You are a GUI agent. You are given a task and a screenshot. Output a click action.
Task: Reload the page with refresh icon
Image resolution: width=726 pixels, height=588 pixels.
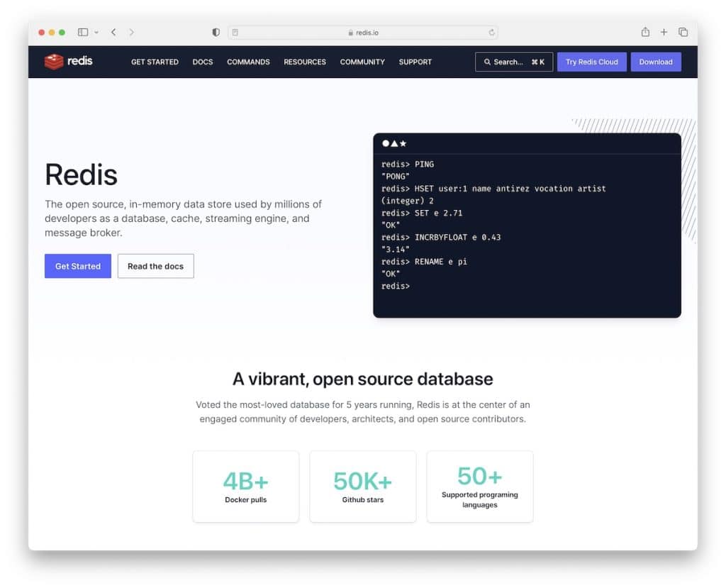[x=491, y=33]
